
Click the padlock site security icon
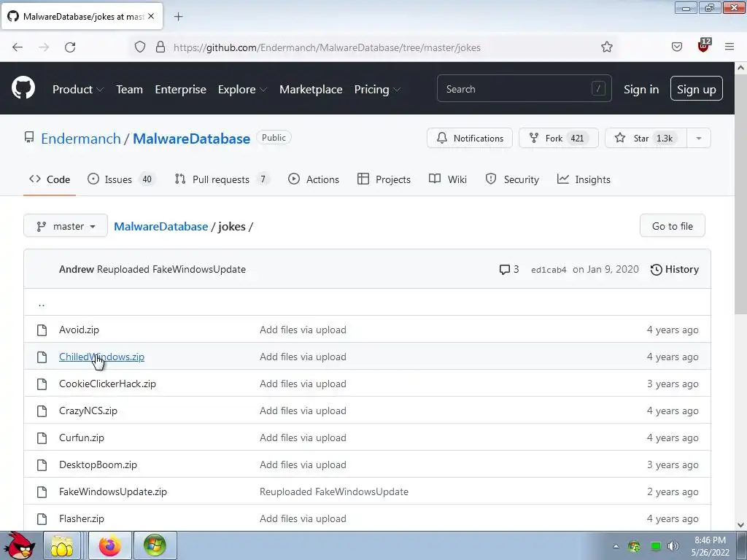tap(160, 47)
